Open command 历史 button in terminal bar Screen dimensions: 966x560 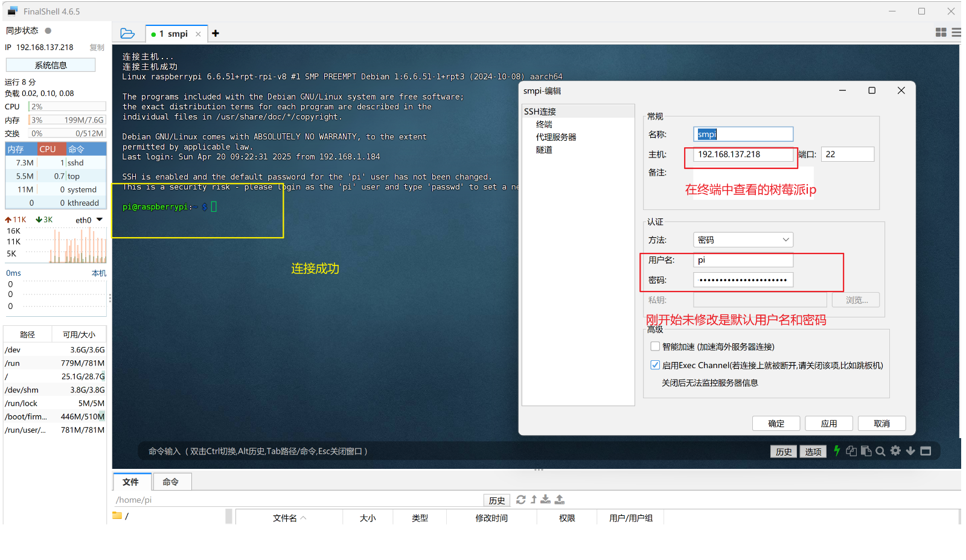tap(784, 451)
